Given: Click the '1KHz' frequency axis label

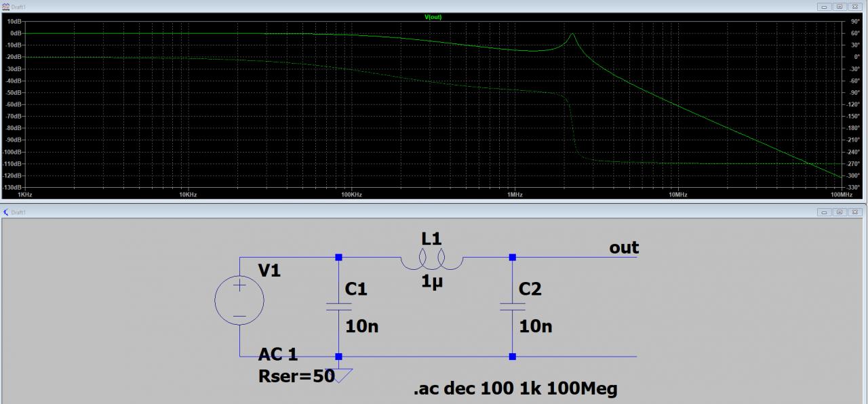Looking at the screenshot, I should pyautogui.click(x=25, y=195).
